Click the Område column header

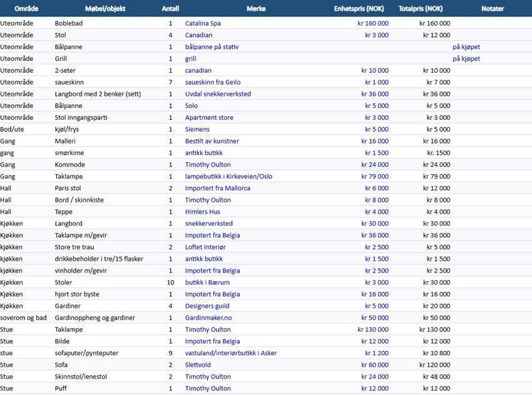click(x=26, y=8)
